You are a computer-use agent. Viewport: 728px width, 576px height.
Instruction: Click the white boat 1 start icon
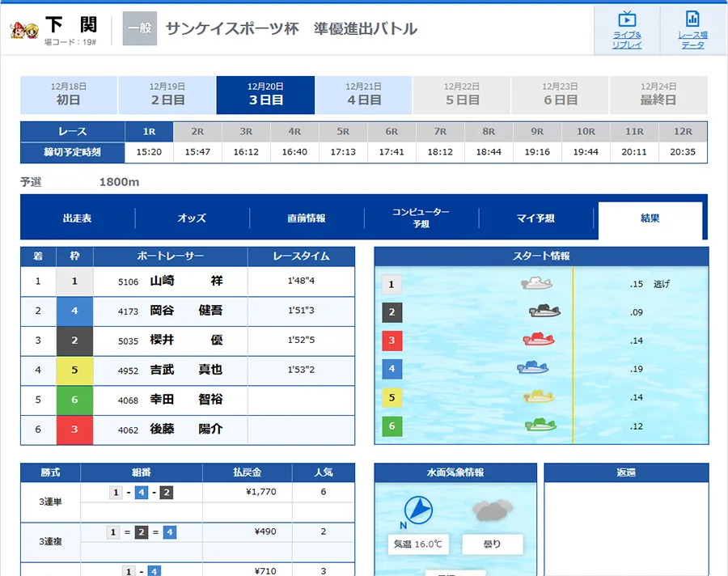click(x=537, y=284)
